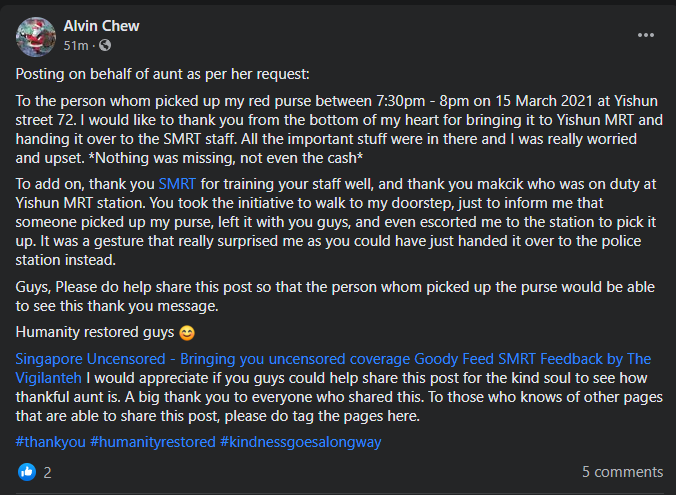Open the three-dot post options menu

point(645,35)
